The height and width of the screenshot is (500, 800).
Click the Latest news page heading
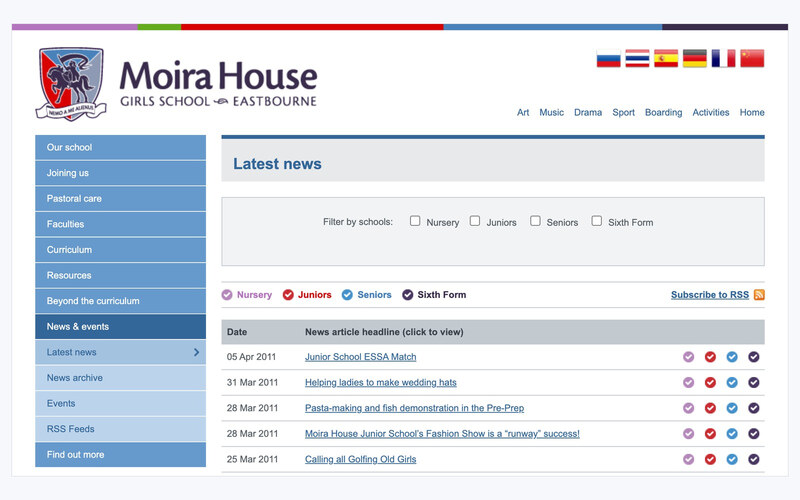pyautogui.click(x=278, y=164)
